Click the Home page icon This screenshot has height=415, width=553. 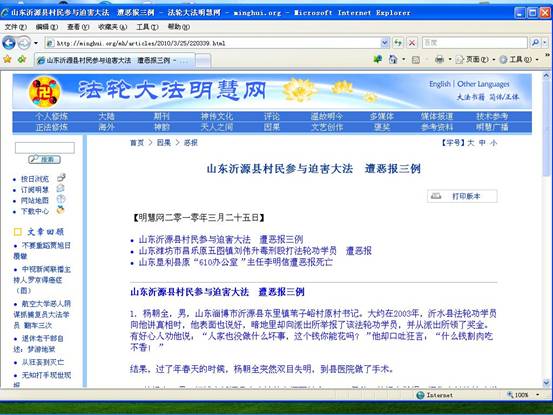(393, 59)
